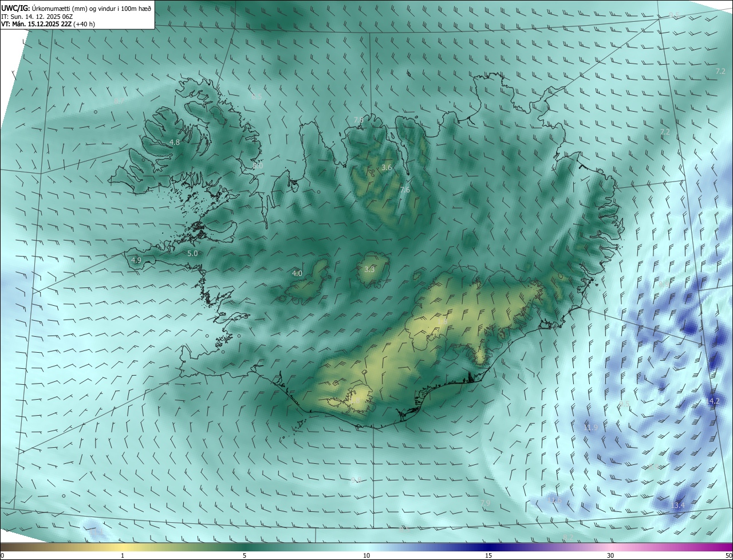Click the 30 tick on the color scale
This screenshot has width=733, height=560.
coord(610,555)
